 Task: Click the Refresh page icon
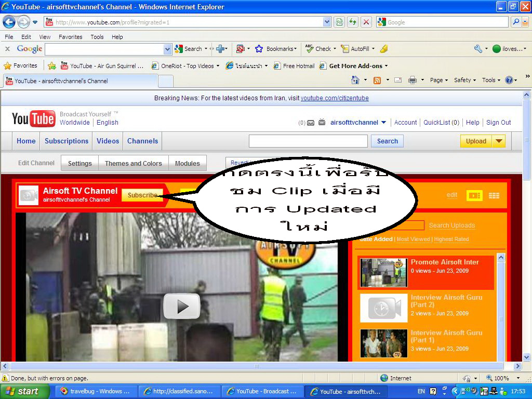point(353,22)
